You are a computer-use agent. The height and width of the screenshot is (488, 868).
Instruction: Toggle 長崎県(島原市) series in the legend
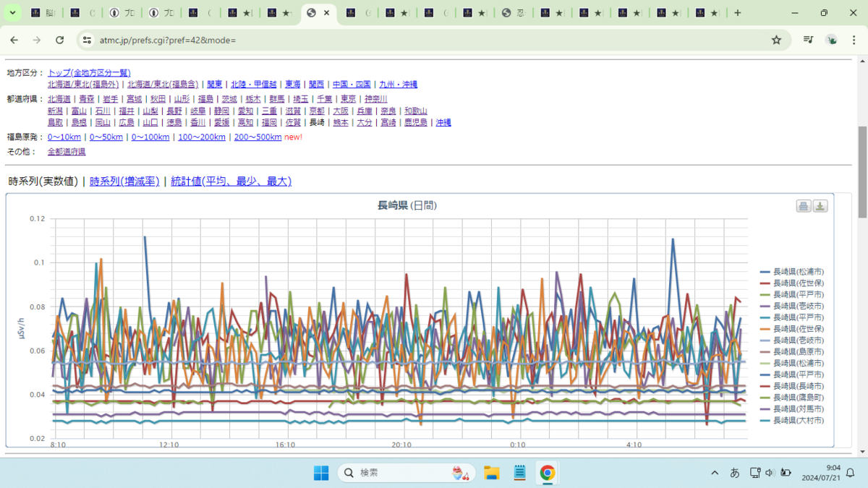(x=792, y=351)
